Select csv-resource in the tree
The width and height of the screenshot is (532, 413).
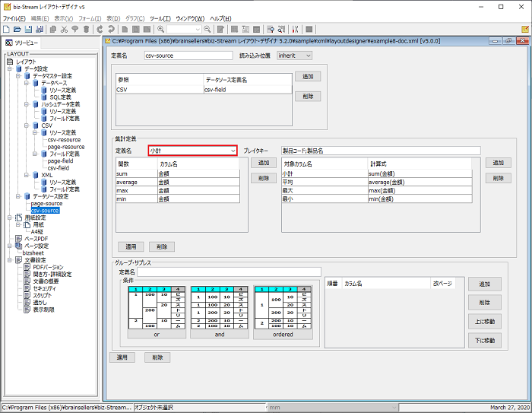(64, 140)
